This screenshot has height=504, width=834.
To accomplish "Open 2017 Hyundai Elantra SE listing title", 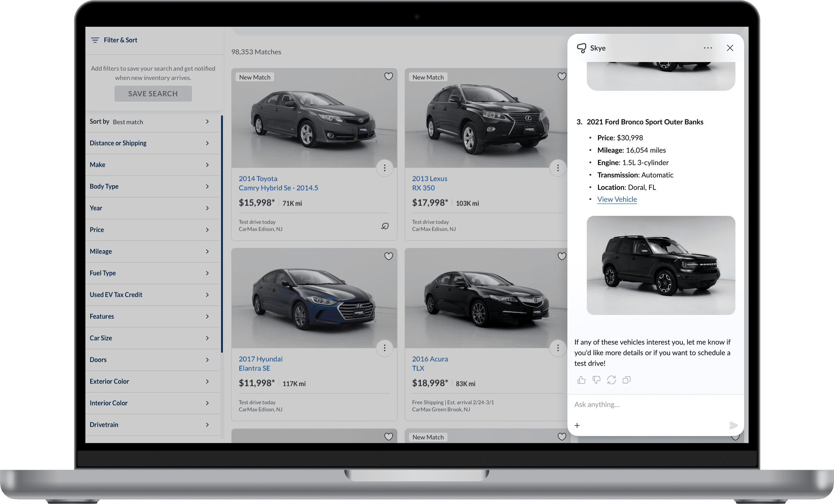I will (261, 363).
